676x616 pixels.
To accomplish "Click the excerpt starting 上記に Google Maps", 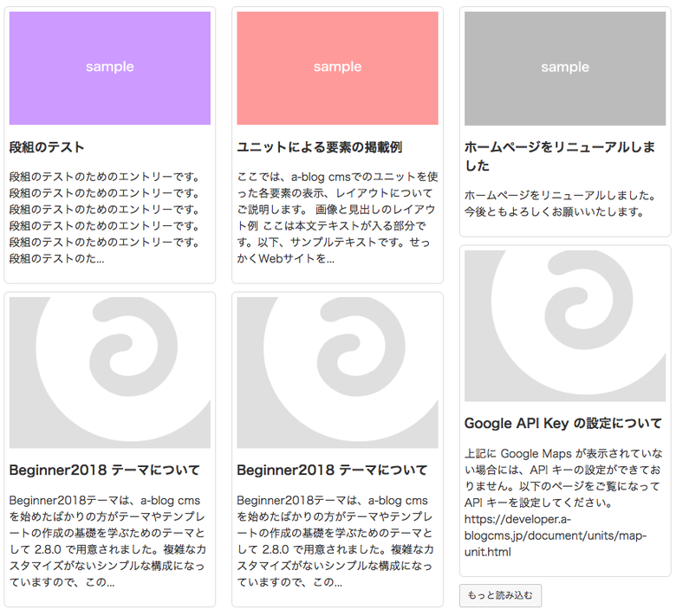I will 564,477.
